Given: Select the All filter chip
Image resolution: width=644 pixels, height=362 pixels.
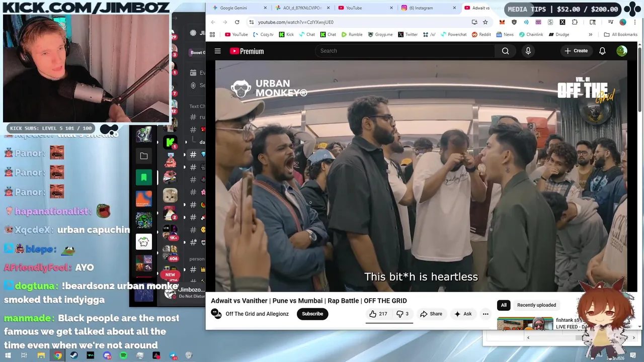Looking at the screenshot, I should (504, 305).
